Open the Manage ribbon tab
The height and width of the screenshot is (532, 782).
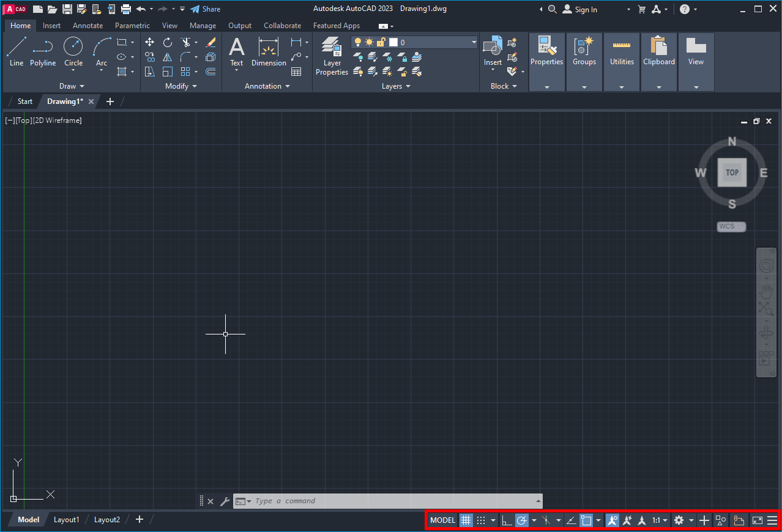click(x=203, y=26)
